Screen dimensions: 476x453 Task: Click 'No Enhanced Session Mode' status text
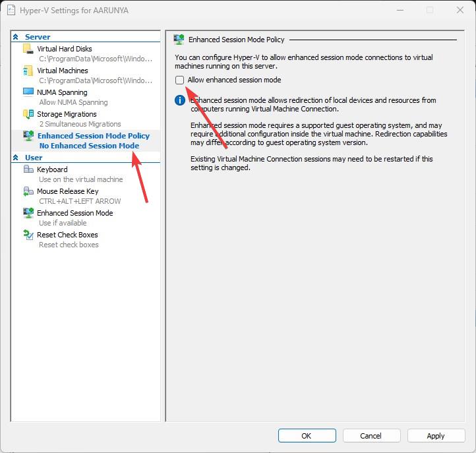coord(89,146)
